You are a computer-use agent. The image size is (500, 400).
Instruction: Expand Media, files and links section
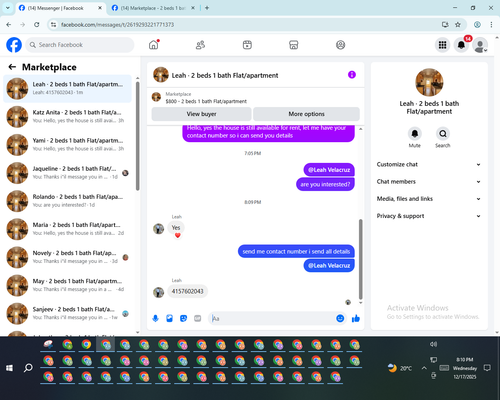coord(429,199)
